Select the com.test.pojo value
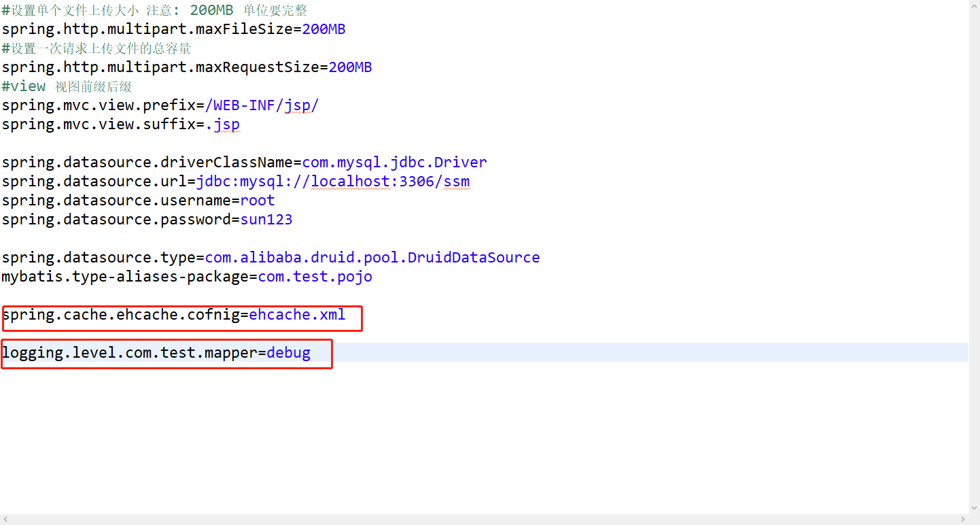This screenshot has height=525, width=980. (x=315, y=277)
